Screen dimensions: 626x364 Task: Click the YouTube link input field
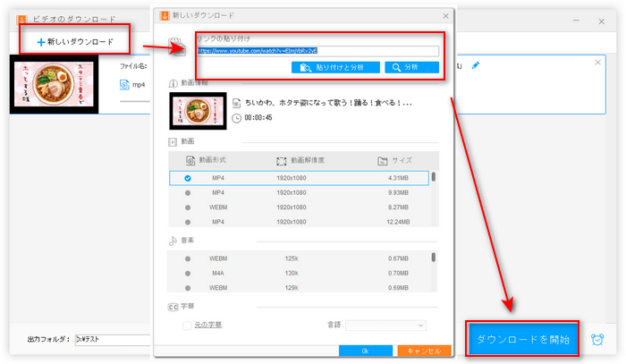[317, 52]
